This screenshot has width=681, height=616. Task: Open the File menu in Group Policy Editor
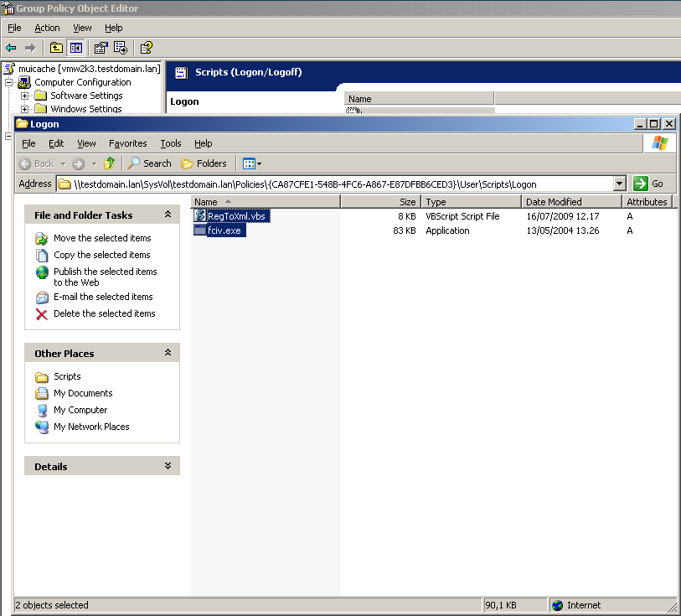point(14,28)
